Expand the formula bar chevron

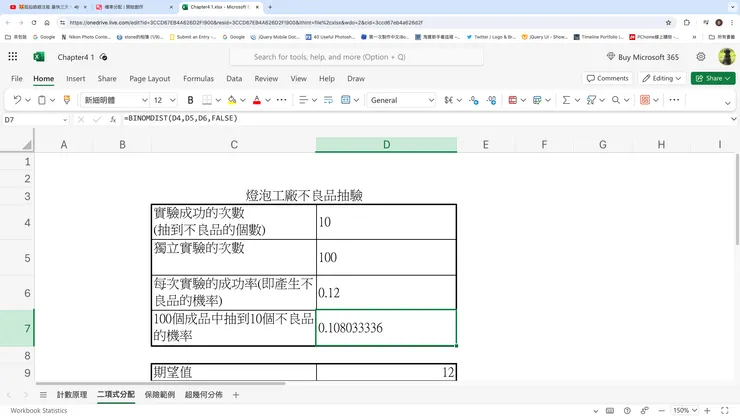(733, 119)
